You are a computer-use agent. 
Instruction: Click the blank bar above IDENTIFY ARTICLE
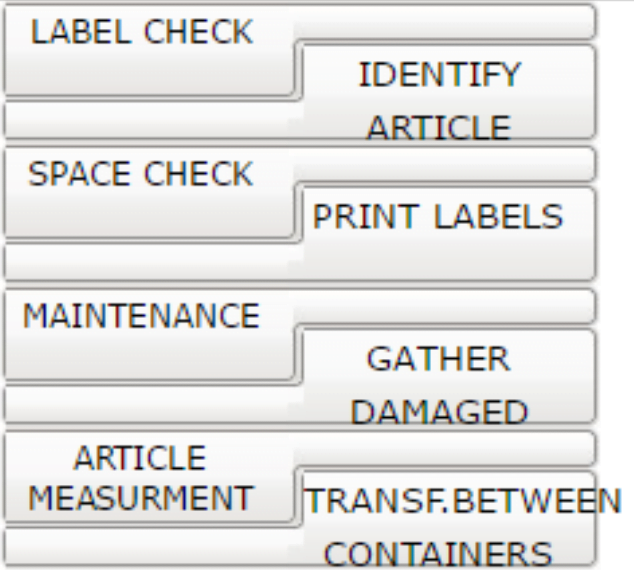(x=445, y=23)
